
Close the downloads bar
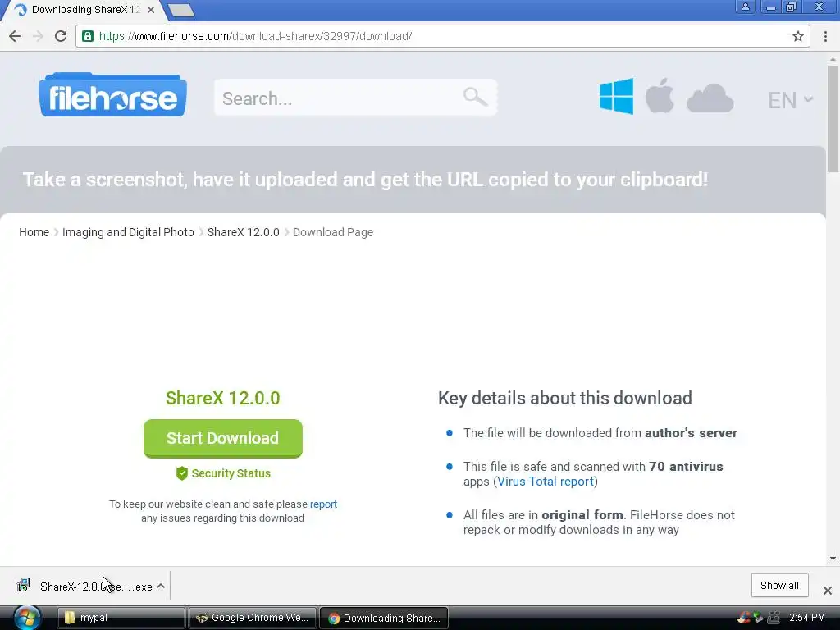(828, 591)
